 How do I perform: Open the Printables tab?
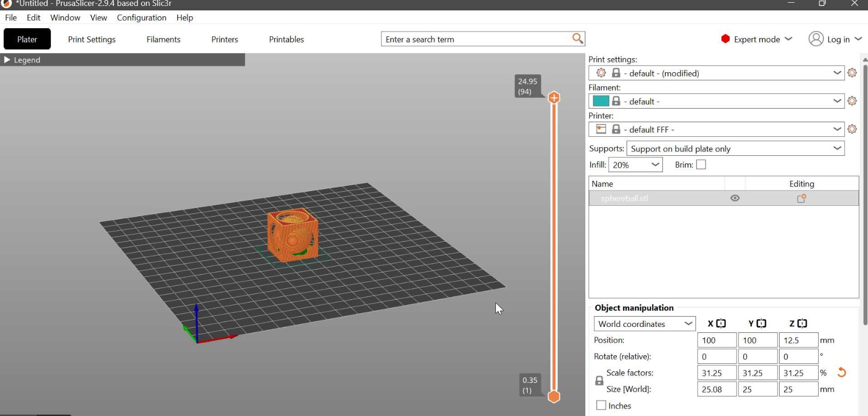tap(286, 39)
